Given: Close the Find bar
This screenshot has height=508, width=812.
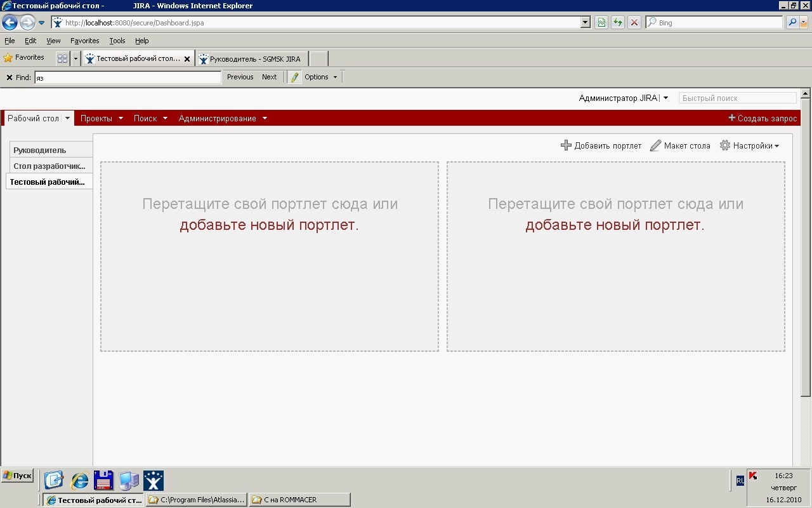Looking at the screenshot, I should click(x=10, y=77).
